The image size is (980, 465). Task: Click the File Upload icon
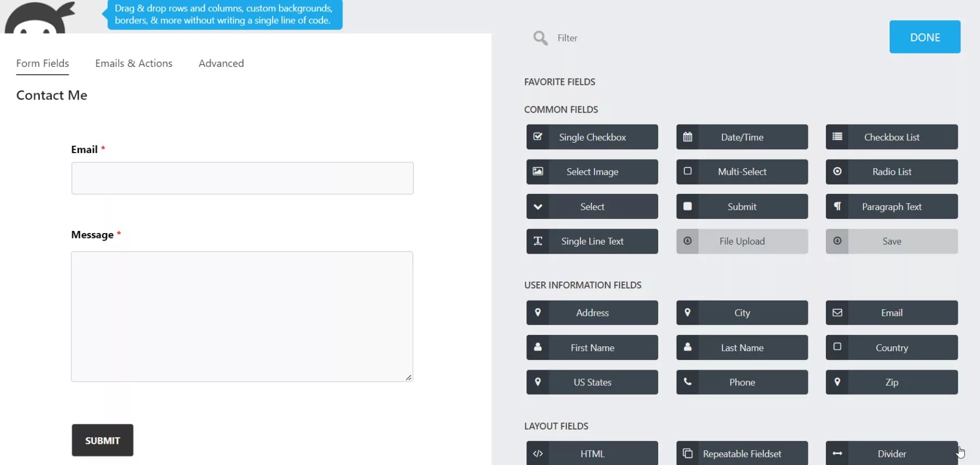point(688,241)
